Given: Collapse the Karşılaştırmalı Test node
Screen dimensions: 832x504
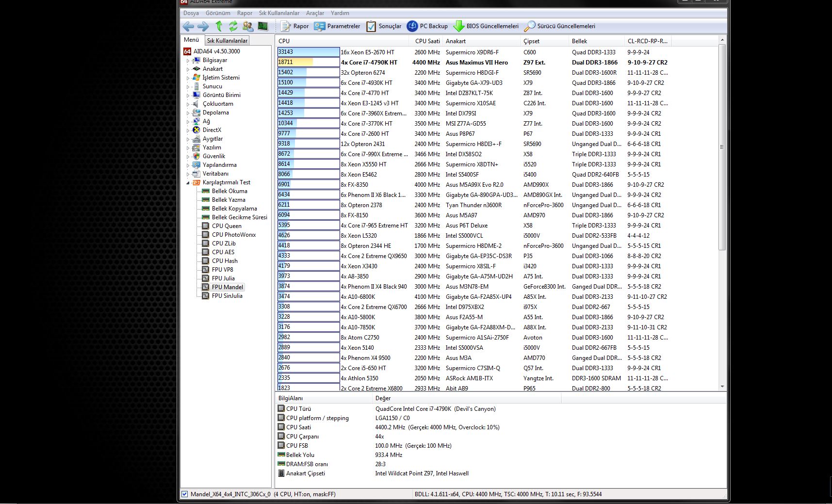Looking at the screenshot, I should (188, 183).
